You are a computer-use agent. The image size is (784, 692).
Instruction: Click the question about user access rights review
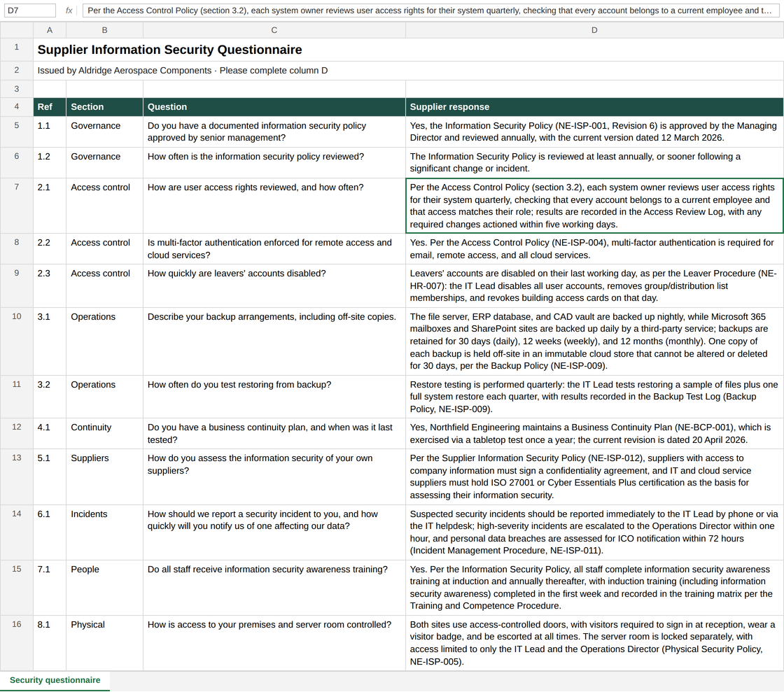point(274,205)
